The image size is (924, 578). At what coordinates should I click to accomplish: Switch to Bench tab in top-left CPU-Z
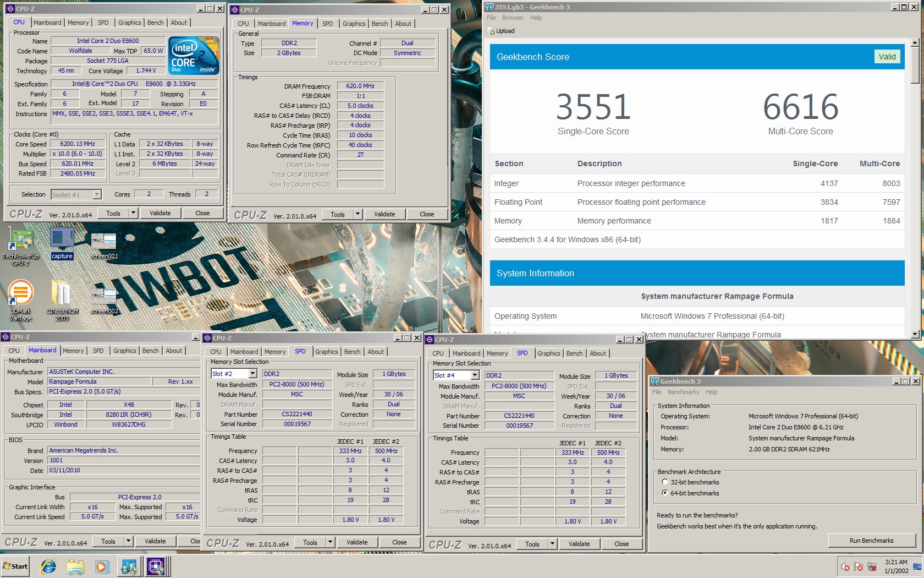point(155,23)
